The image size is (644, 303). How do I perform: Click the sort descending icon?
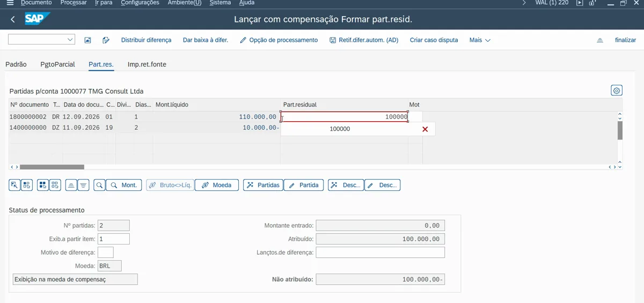(83, 185)
